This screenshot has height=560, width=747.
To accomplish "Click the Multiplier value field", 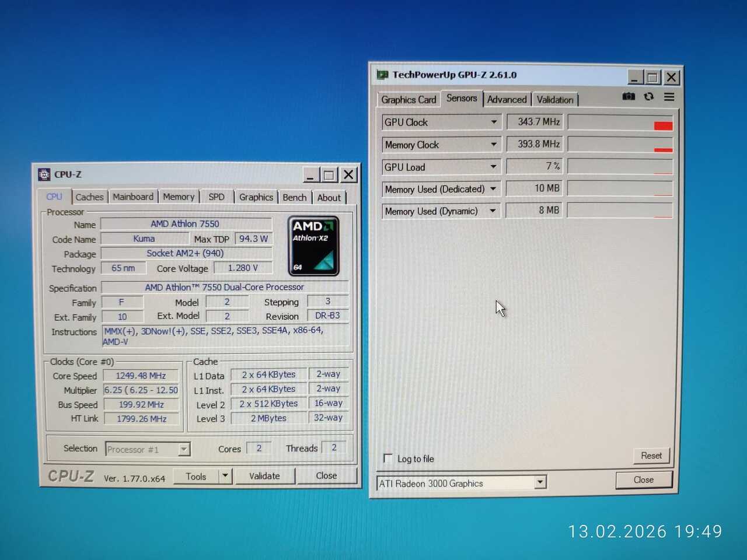I will [x=141, y=390].
